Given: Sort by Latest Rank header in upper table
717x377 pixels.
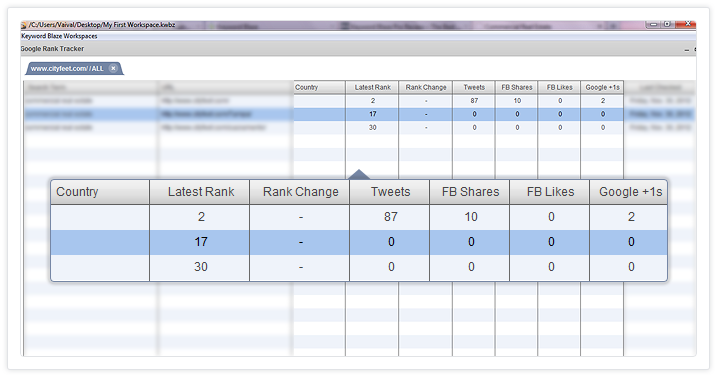Looking at the screenshot, I should point(372,87).
